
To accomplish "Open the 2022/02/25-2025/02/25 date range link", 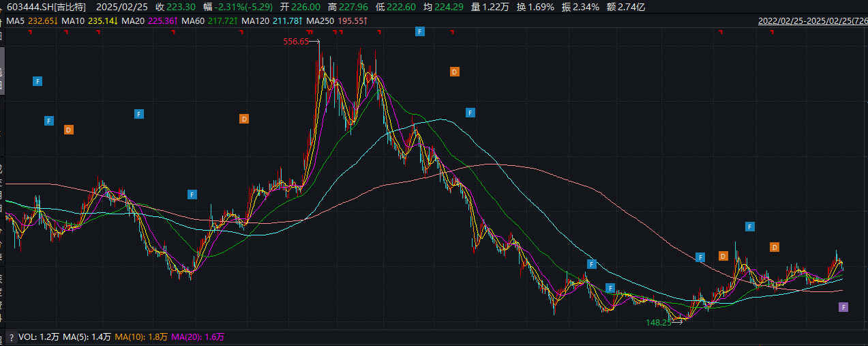I will pos(812,21).
